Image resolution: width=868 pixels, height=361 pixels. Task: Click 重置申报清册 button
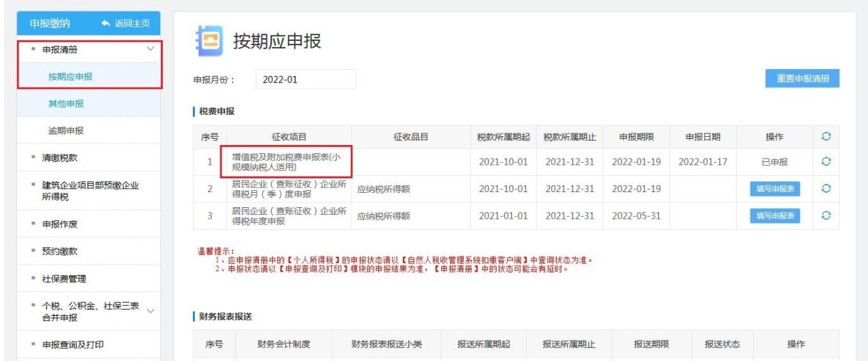(x=802, y=79)
